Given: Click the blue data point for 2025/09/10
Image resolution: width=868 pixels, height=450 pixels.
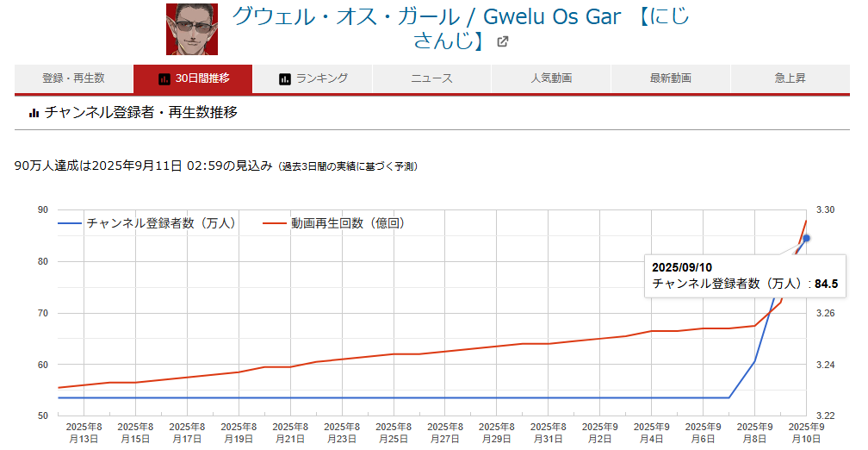Looking at the screenshot, I should [806, 239].
